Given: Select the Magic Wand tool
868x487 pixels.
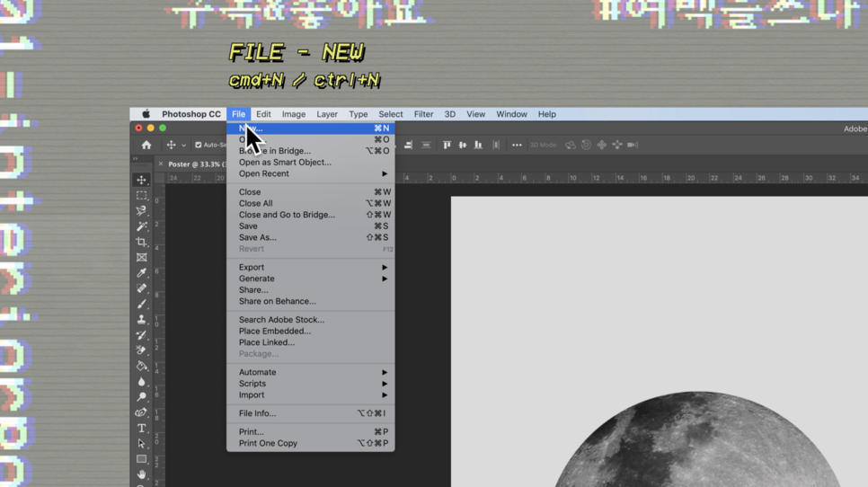Looking at the screenshot, I should tap(141, 226).
